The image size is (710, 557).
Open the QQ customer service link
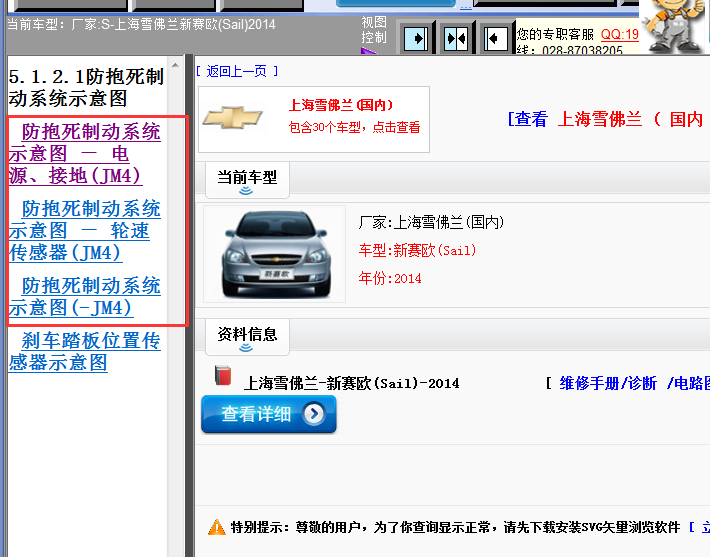coord(619,34)
